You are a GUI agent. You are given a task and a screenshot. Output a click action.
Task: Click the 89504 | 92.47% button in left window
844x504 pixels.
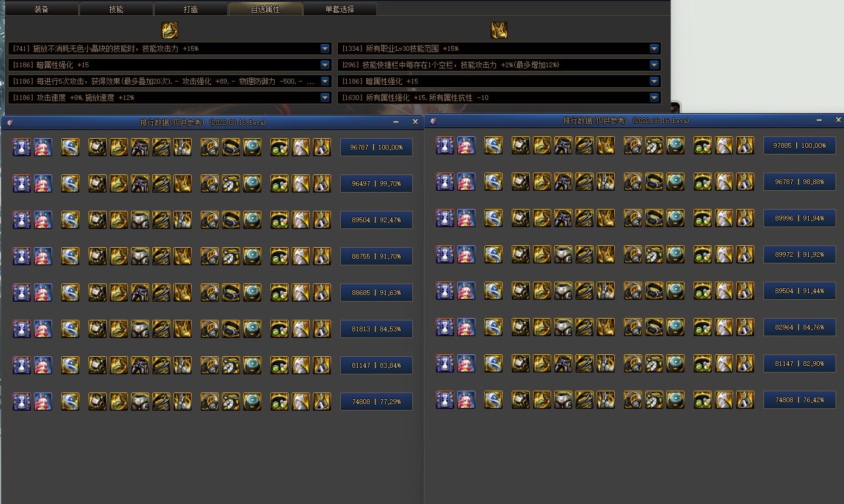point(377,220)
